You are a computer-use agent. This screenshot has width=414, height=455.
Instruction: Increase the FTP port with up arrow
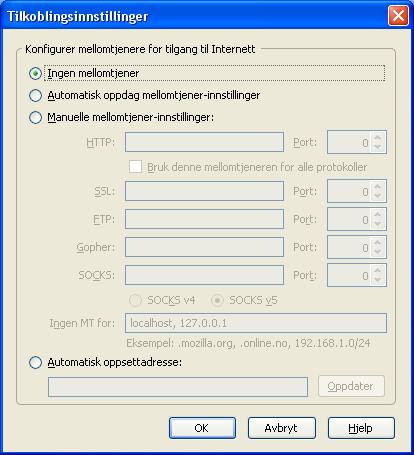click(x=378, y=214)
